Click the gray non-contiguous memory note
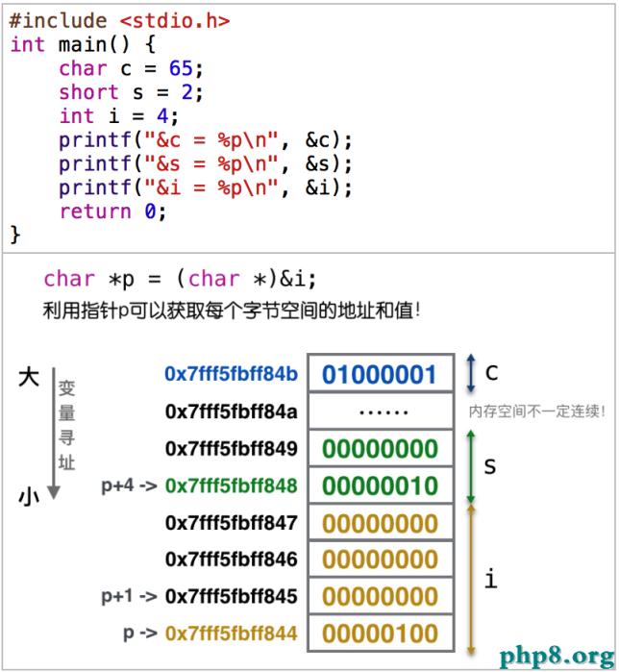Viewport: 619px width, 672px height. [536, 411]
